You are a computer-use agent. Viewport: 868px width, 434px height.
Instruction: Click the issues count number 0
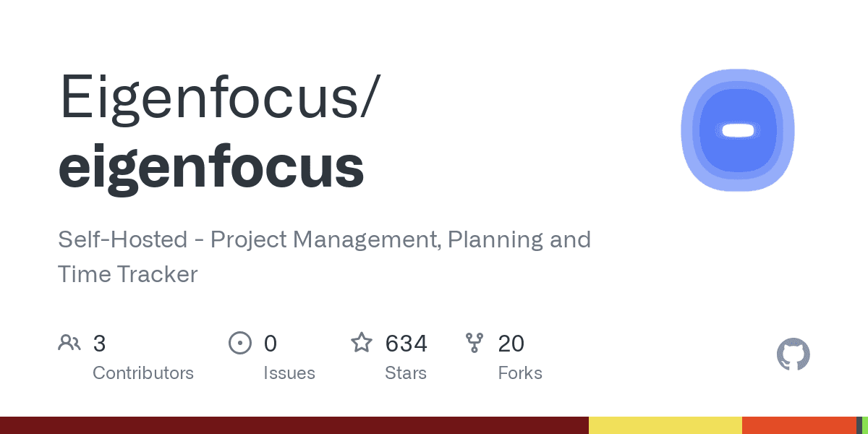271,343
